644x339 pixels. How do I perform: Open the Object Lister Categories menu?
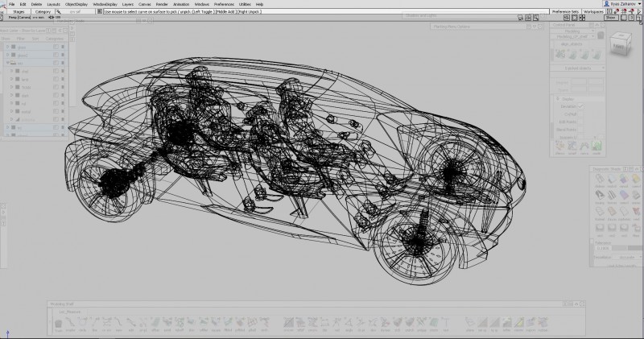coord(55,39)
